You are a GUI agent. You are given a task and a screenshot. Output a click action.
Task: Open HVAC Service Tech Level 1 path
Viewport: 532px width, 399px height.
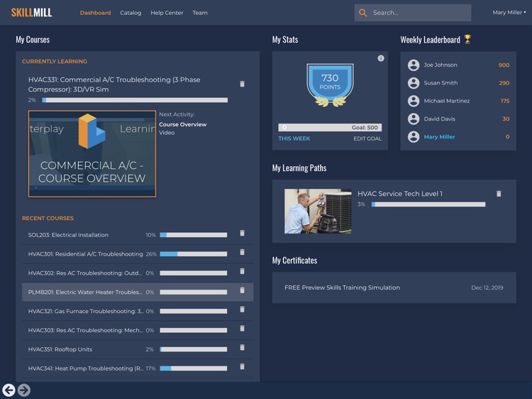coord(400,194)
